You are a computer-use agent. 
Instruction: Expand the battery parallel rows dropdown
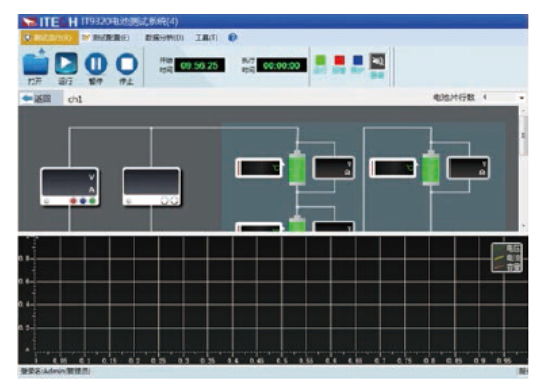(503, 98)
